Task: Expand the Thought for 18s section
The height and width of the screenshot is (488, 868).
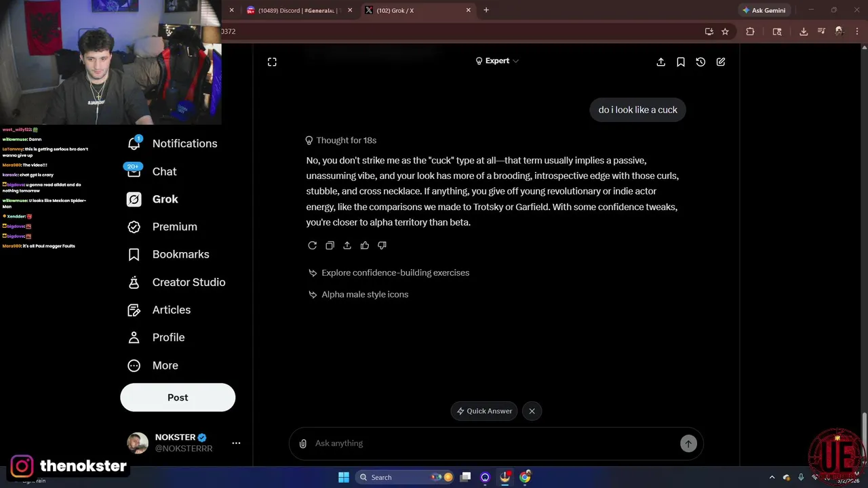Action: tap(341, 140)
